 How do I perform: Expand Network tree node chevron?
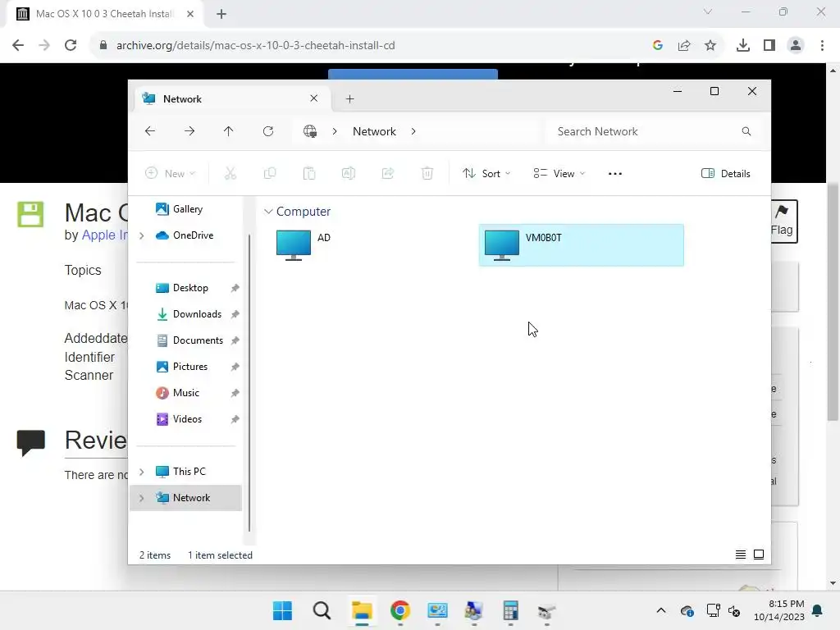pos(141,498)
